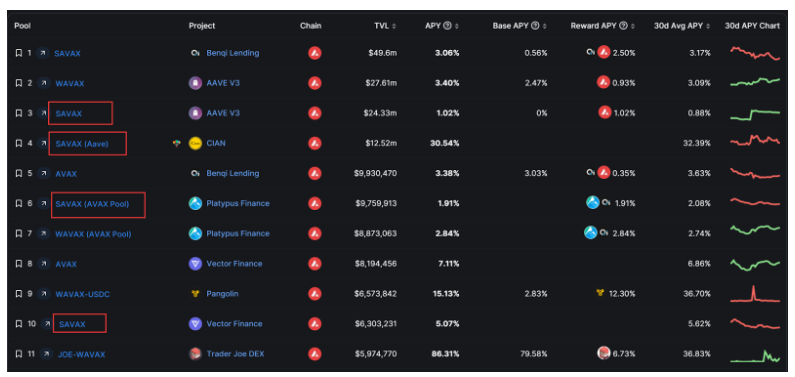
Task: Click the Reward APY column header
Action: 602,26
